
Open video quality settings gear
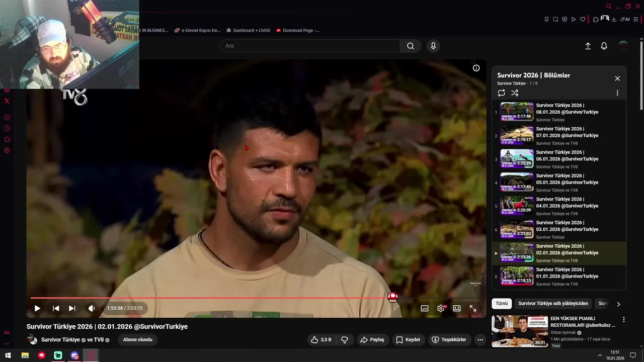point(441,308)
